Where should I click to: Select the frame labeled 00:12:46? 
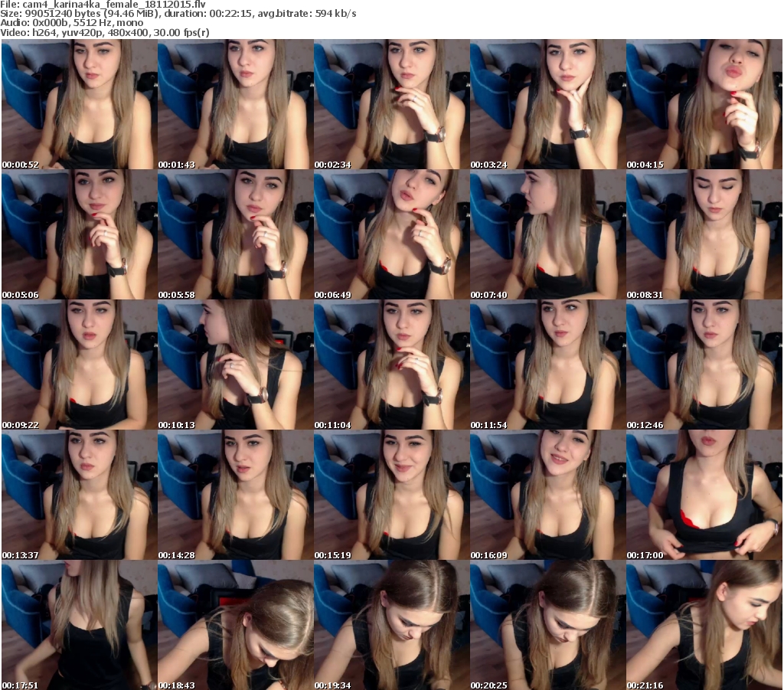pos(704,365)
